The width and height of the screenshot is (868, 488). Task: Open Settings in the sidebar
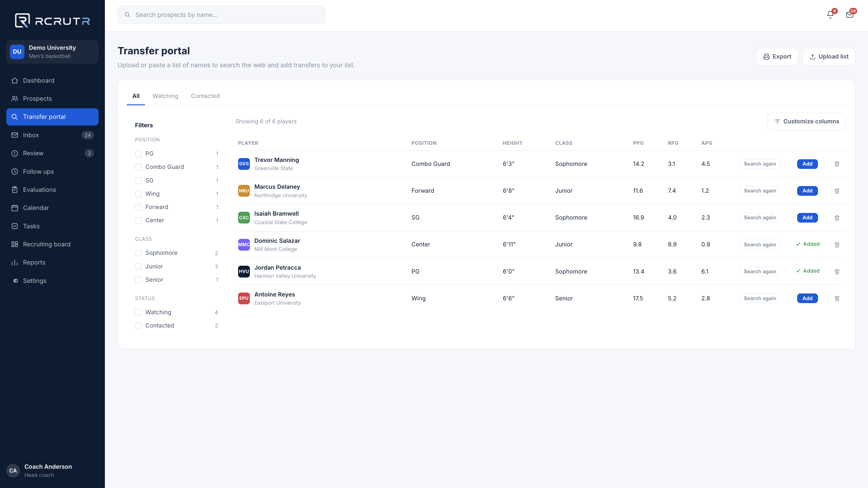[x=52, y=280]
